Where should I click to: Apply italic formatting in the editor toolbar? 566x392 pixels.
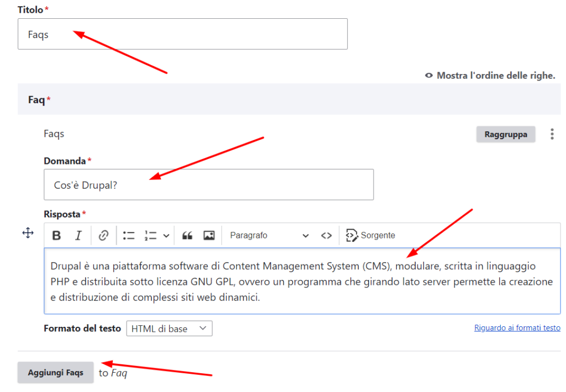(78, 235)
